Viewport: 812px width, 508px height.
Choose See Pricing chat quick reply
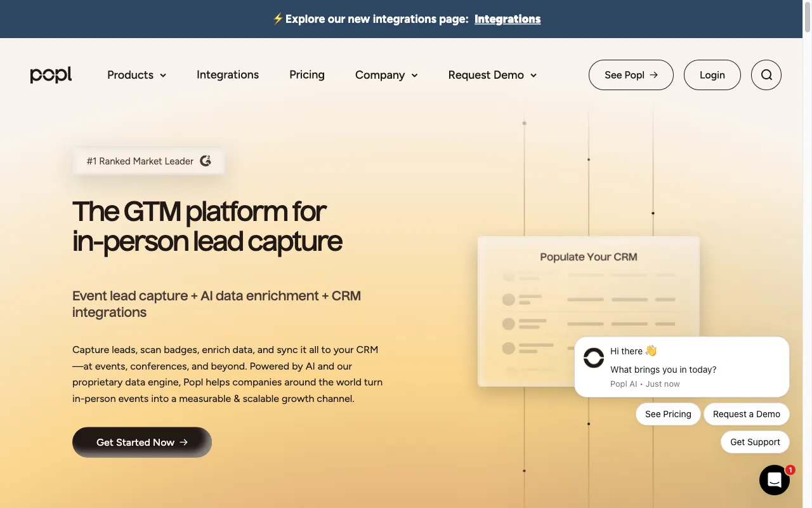tap(668, 414)
